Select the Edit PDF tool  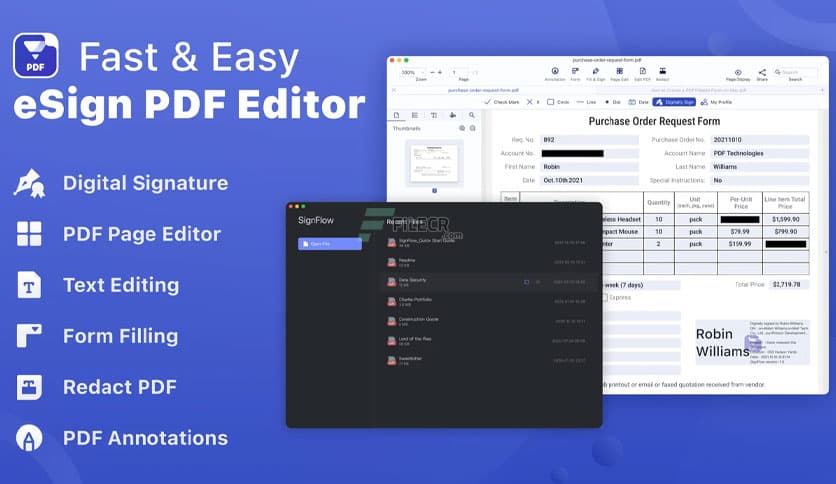pos(642,74)
